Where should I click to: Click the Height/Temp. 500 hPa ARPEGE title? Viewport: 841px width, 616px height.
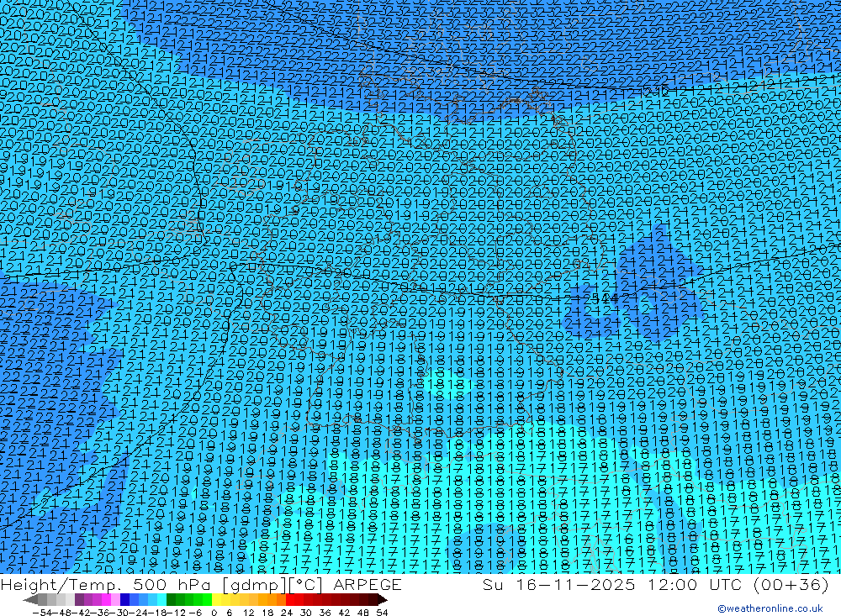coord(201,584)
